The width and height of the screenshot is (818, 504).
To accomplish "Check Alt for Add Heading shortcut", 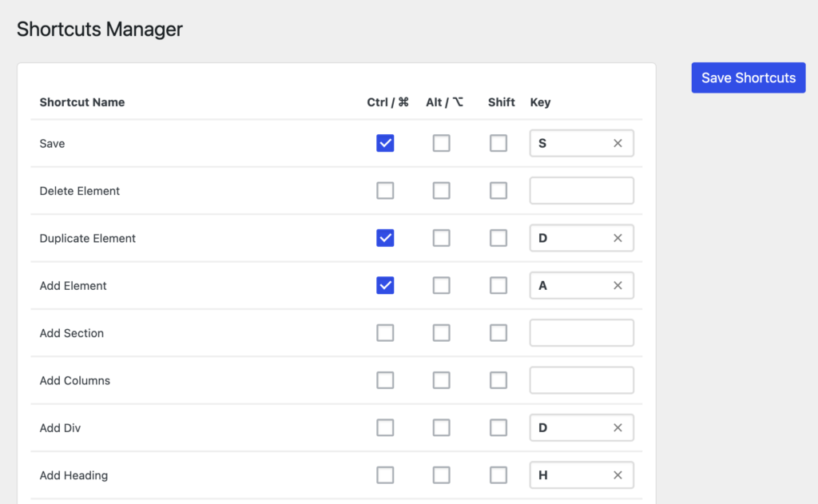I will click(x=441, y=475).
